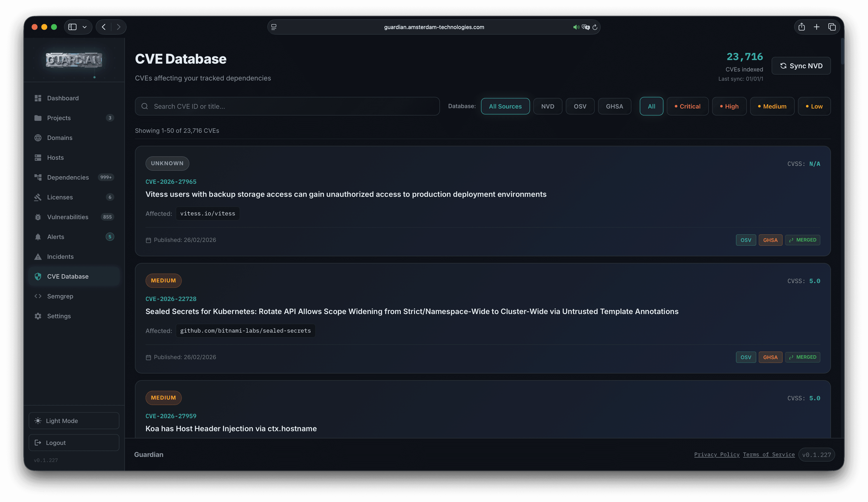868x502 pixels.
Task: Open the Vulnerabilities page
Action: (74, 217)
